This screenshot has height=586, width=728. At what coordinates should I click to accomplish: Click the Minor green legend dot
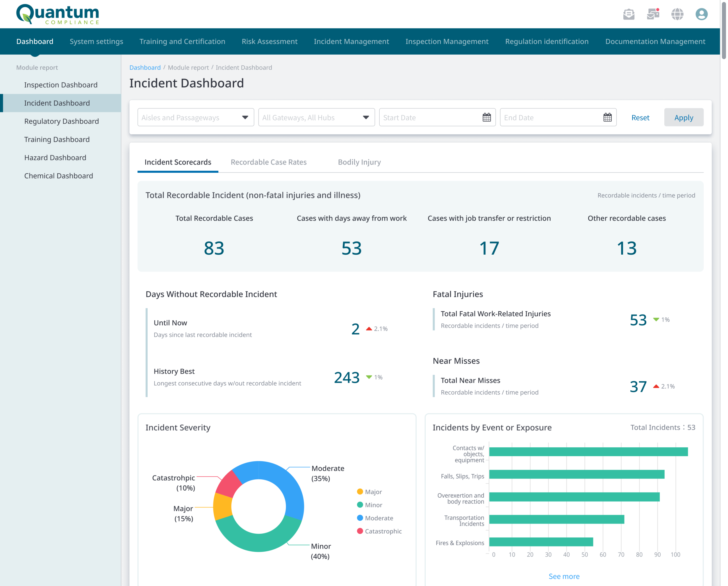click(360, 505)
